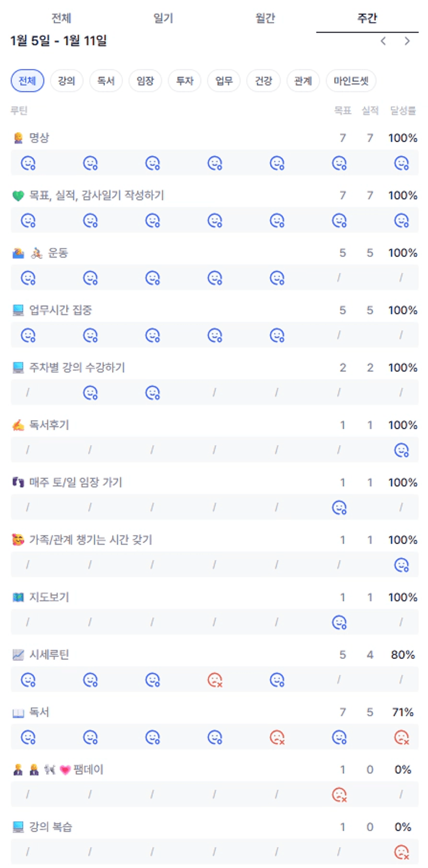Toggle first day's smiley in 명상 row
428x868 pixels.
(x=28, y=163)
